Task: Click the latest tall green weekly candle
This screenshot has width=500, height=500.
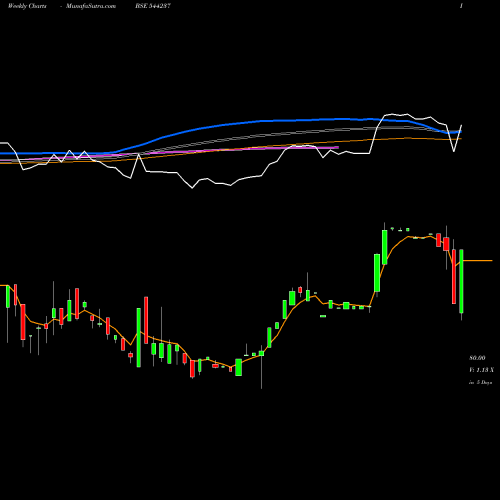Action: tap(461, 281)
